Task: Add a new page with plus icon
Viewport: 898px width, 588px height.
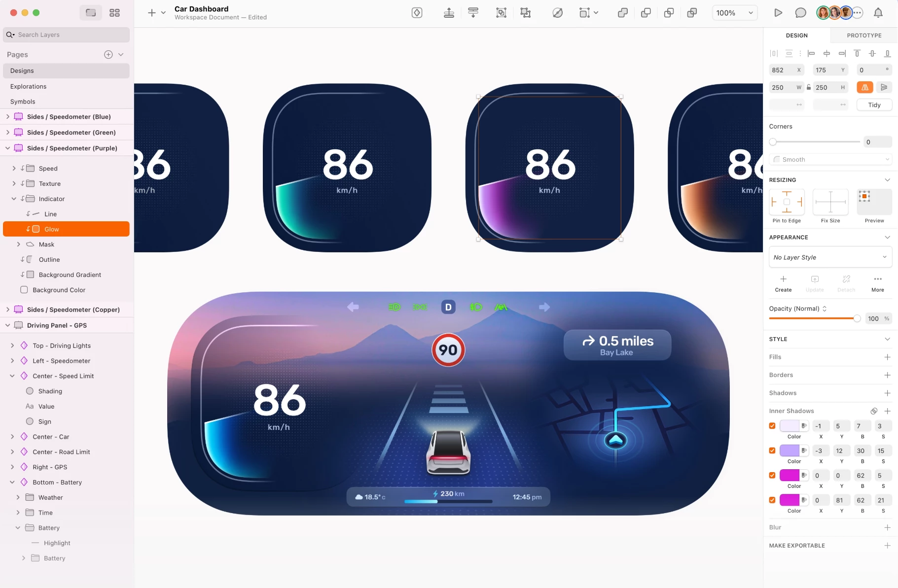Action: [x=108, y=55]
